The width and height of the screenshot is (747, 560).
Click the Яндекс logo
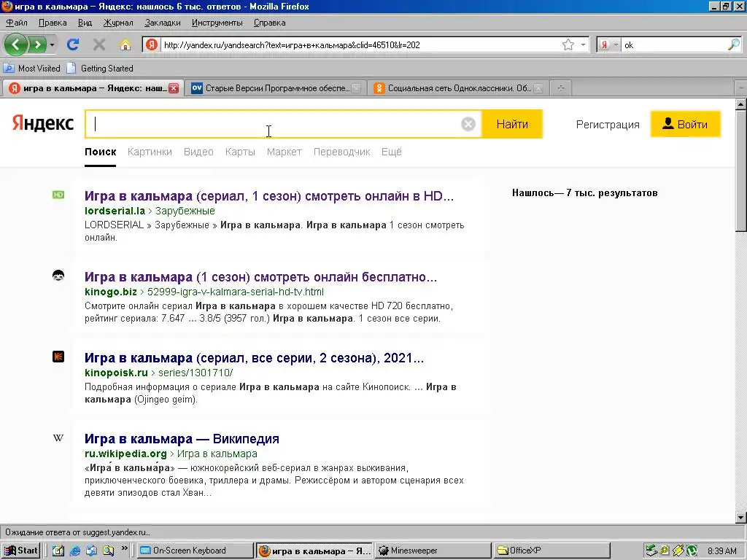pyautogui.click(x=43, y=123)
